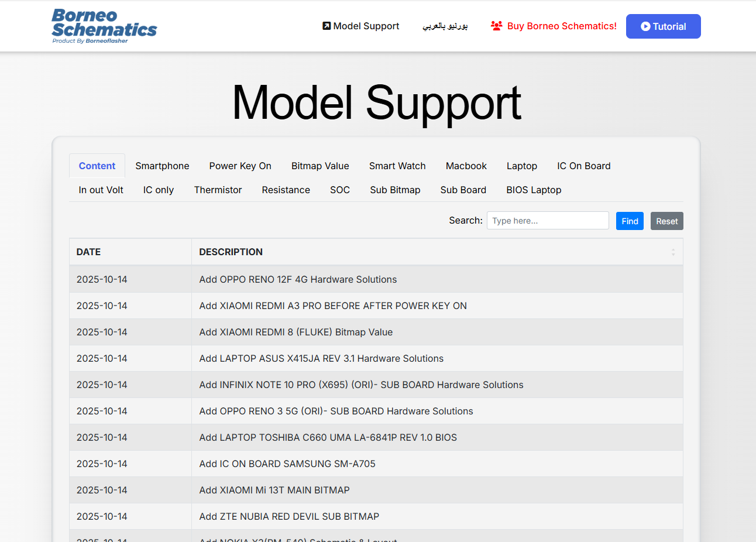This screenshot has width=756, height=542.
Task: Click the Find search button
Action: click(630, 221)
